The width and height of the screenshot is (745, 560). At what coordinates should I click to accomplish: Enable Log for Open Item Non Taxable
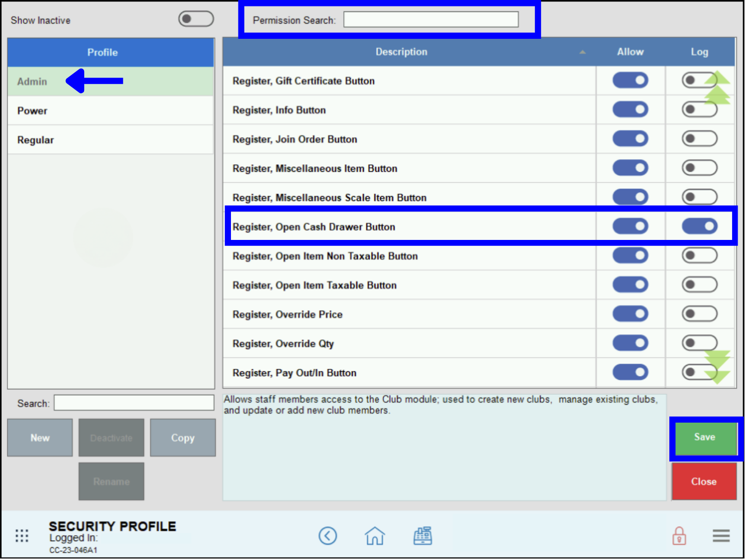tap(699, 255)
